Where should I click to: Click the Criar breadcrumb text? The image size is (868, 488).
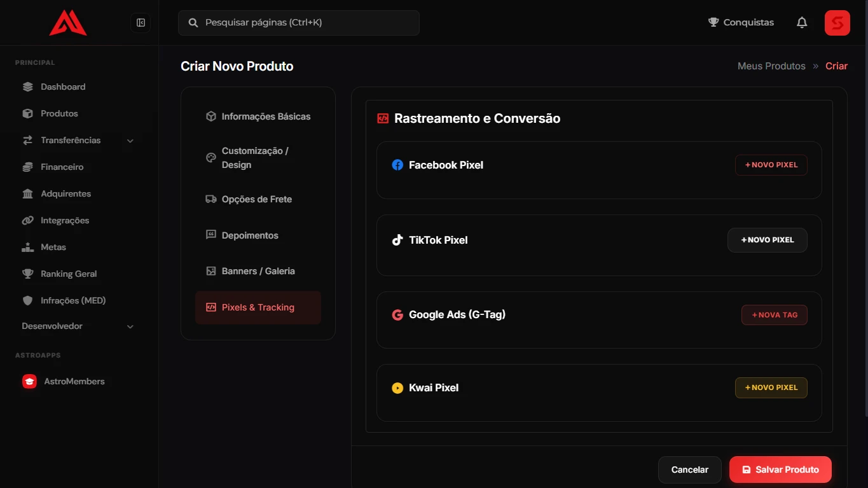pyautogui.click(x=836, y=66)
